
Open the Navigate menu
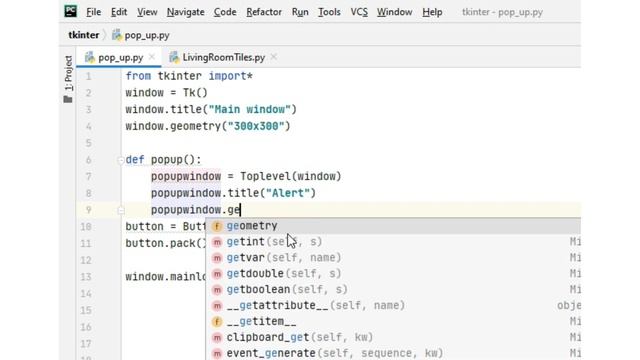tap(185, 12)
